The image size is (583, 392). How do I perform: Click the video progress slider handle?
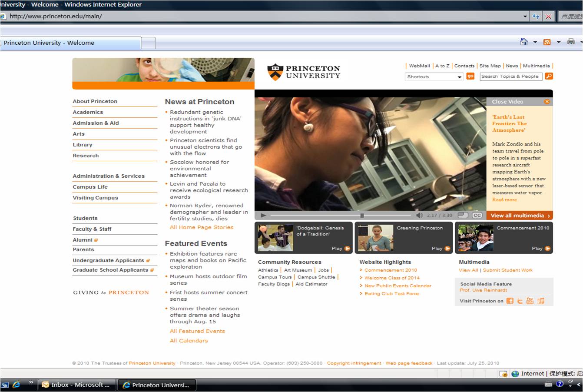pyautogui.click(x=362, y=215)
